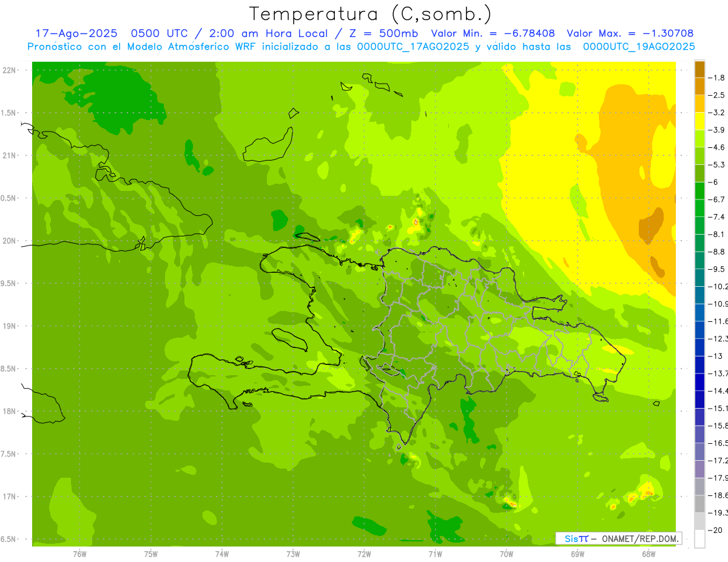This screenshot has width=728, height=562.
Task: Click the 71W longitude axis label
Action: click(435, 554)
